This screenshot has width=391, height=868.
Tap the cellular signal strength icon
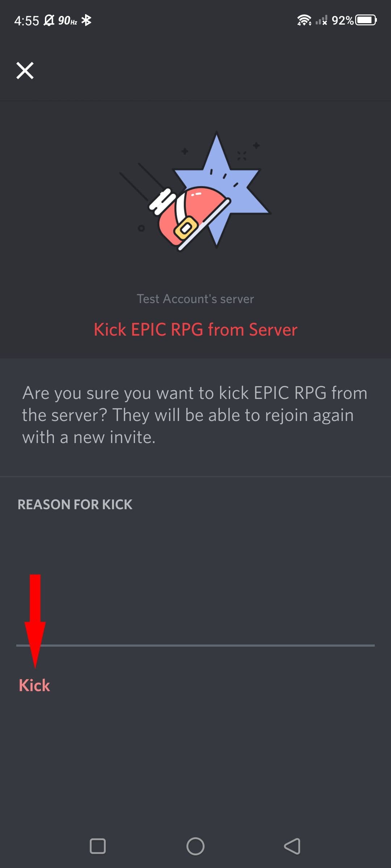pos(321,20)
